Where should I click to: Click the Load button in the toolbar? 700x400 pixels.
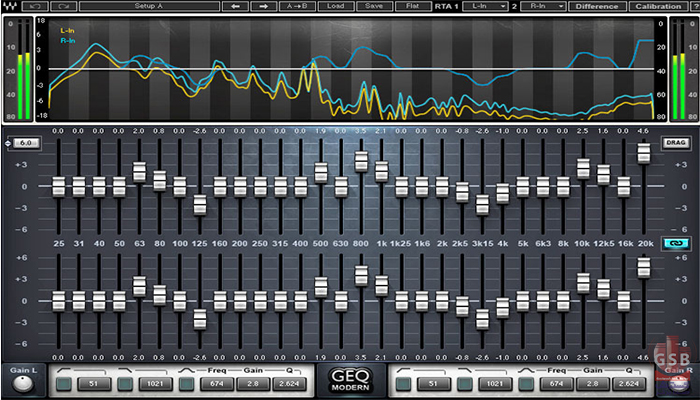pyautogui.click(x=335, y=6)
